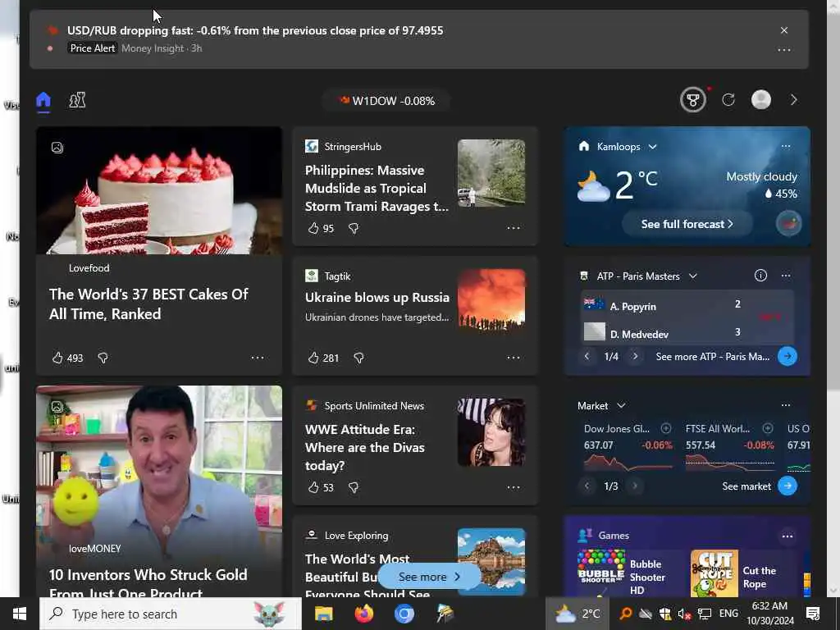Go to next ATP match with the right chevron
This screenshot has height=630, width=840.
point(636,356)
